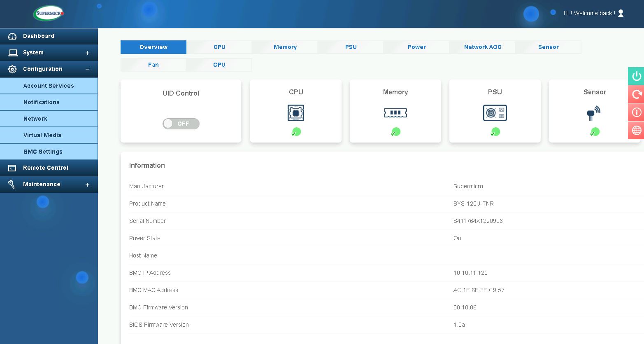Image resolution: width=644 pixels, height=344 pixels.
Task: Open the info icon on right edge
Action: 636,112
